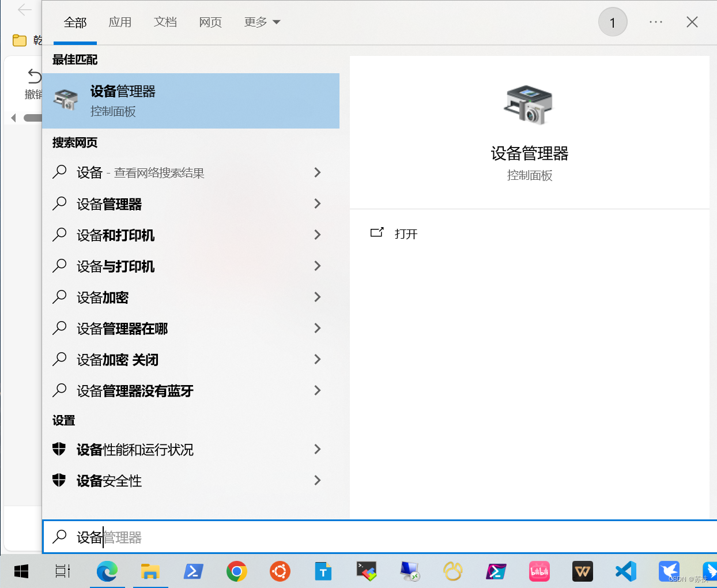Expand the 更多 dropdown in search tabs
This screenshot has width=717, height=588.
click(262, 22)
